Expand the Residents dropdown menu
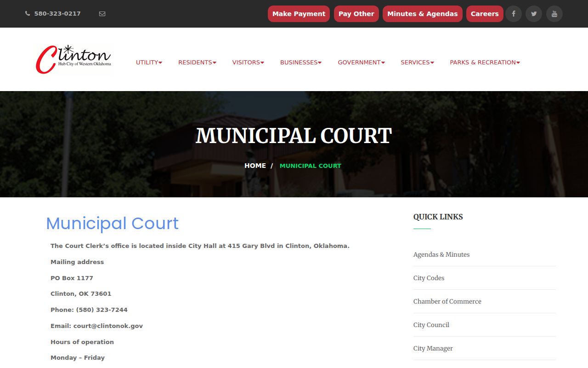588x368 pixels. pyautogui.click(x=197, y=63)
